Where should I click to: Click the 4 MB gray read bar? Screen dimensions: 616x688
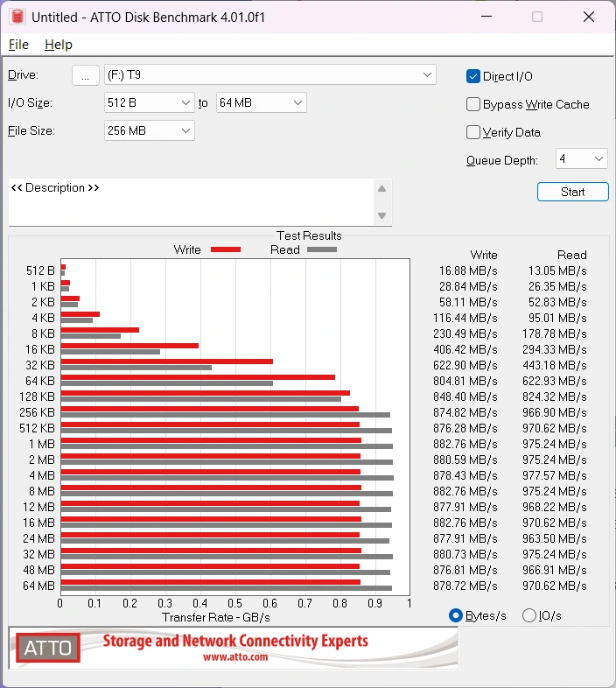227,478
